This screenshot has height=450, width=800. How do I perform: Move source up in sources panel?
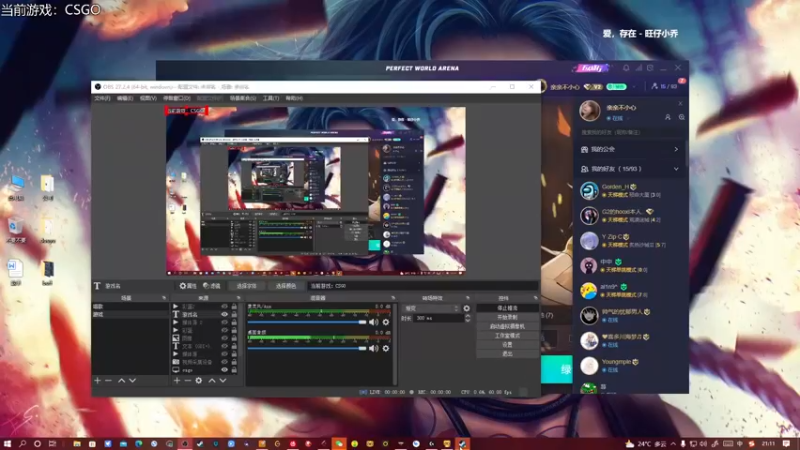[x=212, y=381]
